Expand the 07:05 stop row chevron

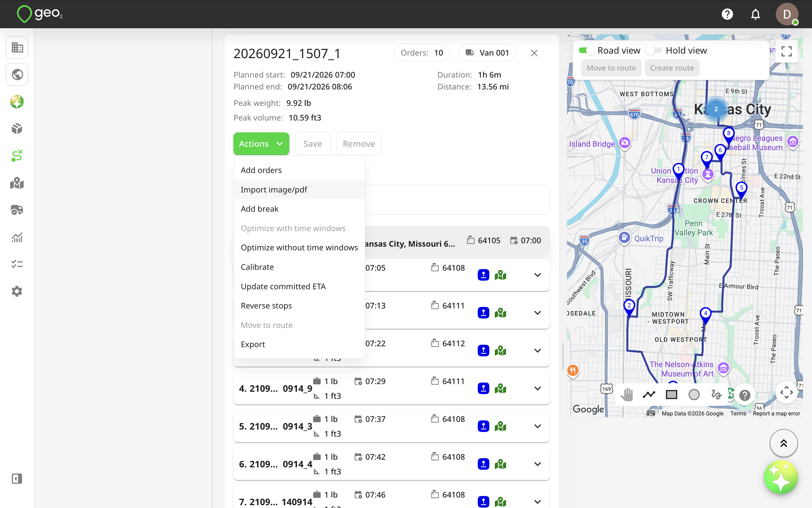click(538, 275)
